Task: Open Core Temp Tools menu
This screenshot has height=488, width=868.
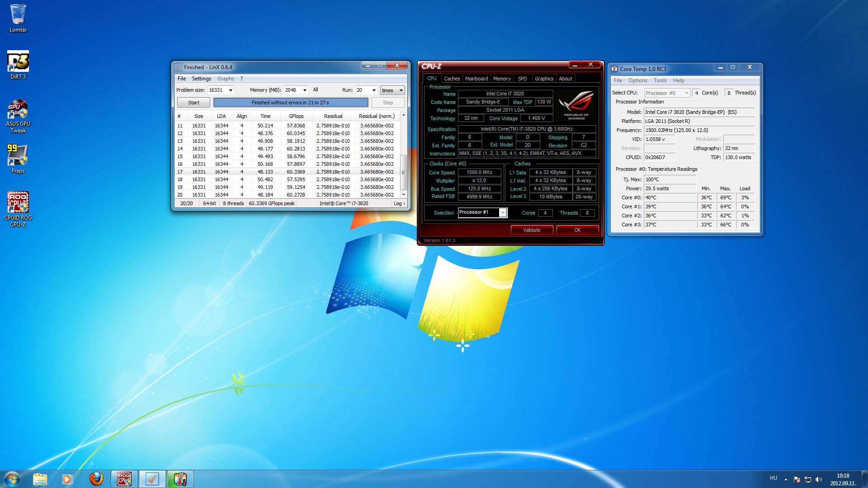Action: 660,80
